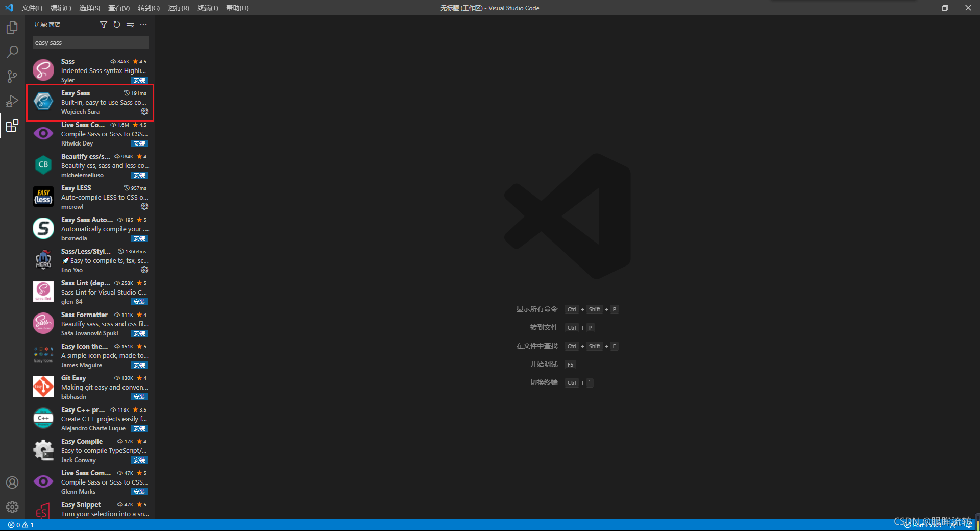The height and width of the screenshot is (531, 980).
Task: Click Ritwick Dey's Live Sass eye icon
Action: pos(43,133)
